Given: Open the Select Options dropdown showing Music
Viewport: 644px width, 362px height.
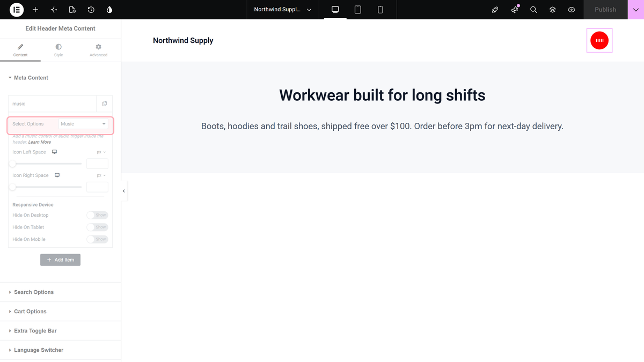Looking at the screenshot, I should point(83,124).
